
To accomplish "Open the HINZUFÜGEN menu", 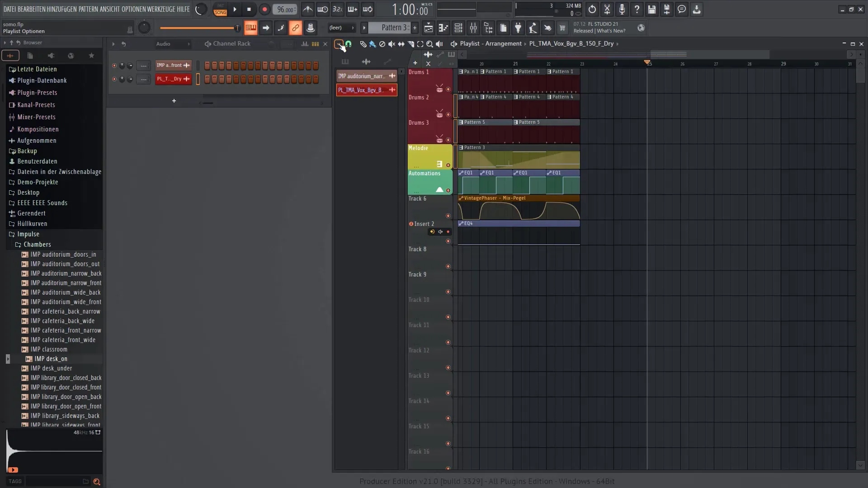I will pyautogui.click(x=61, y=9).
